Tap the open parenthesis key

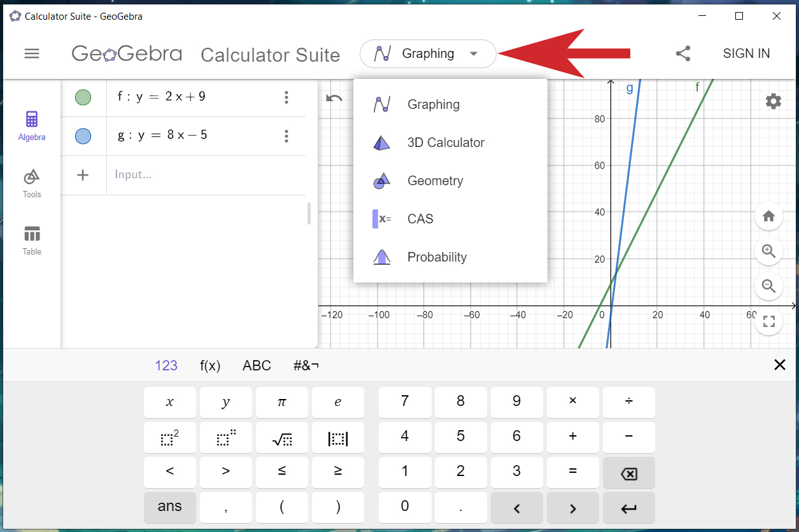281,508
